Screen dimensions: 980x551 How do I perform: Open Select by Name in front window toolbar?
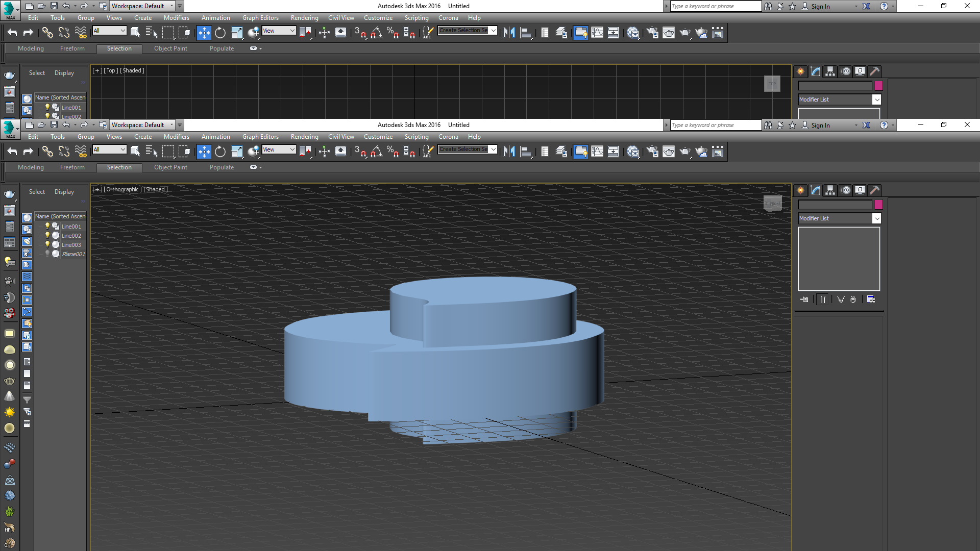click(152, 152)
